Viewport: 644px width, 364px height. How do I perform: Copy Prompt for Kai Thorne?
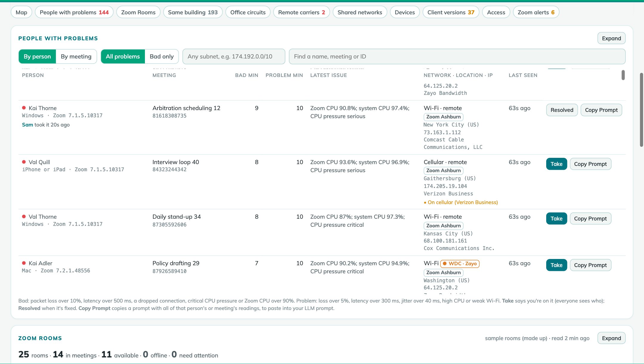tap(601, 110)
